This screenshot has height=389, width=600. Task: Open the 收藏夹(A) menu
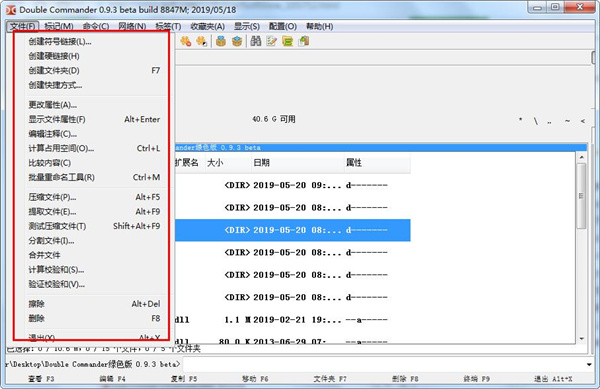(207, 26)
